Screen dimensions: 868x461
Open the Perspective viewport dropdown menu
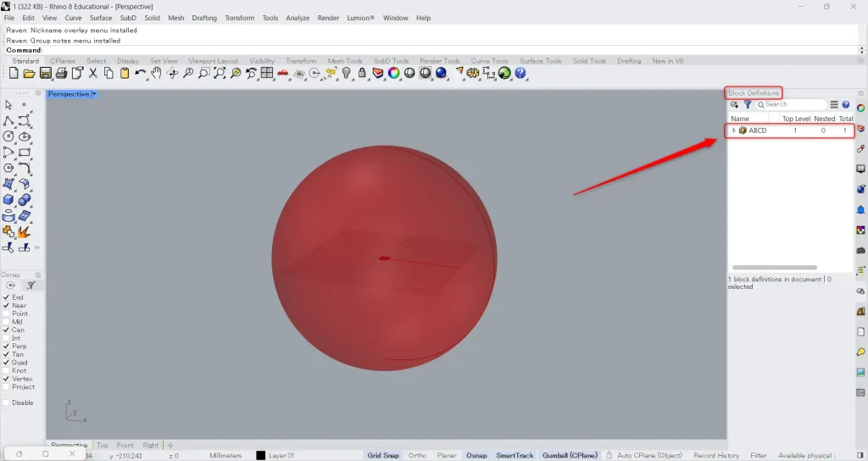pos(94,94)
